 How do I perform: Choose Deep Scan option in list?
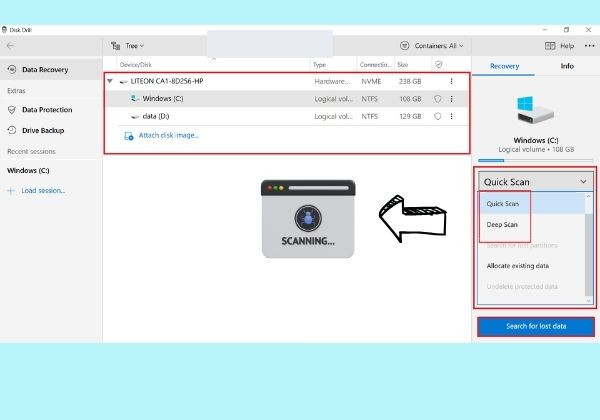click(532, 225)
